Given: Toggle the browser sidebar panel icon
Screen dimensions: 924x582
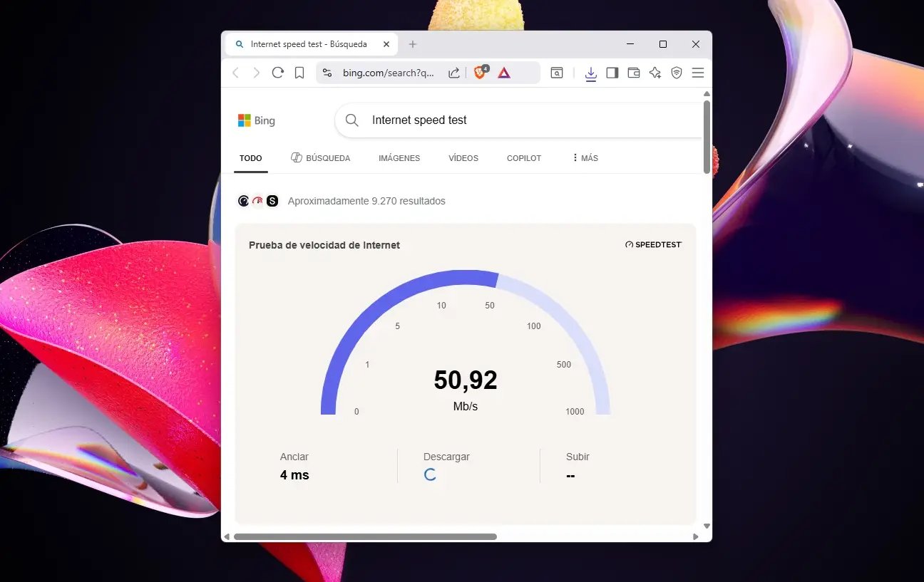Looking at the screenshot, I should (x=612, y=73).
